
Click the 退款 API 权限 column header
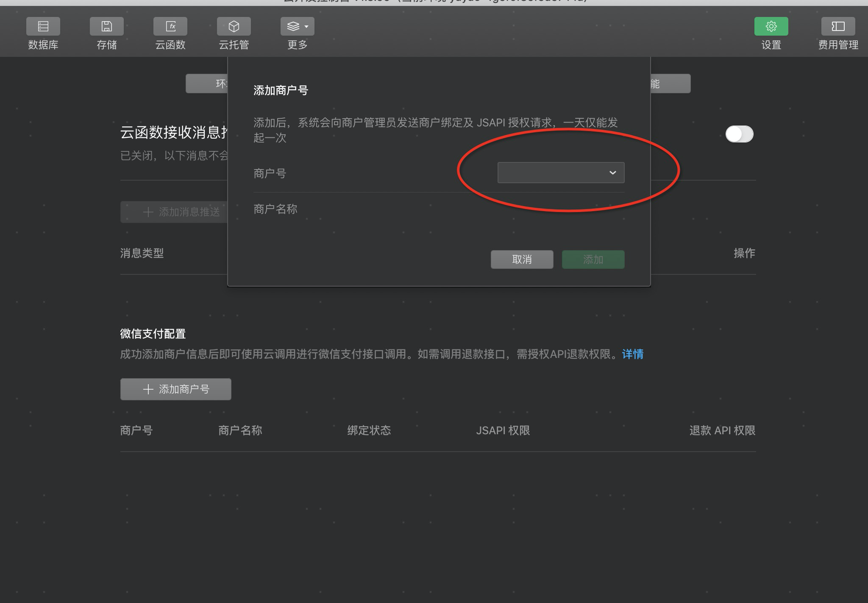(722, 430)
